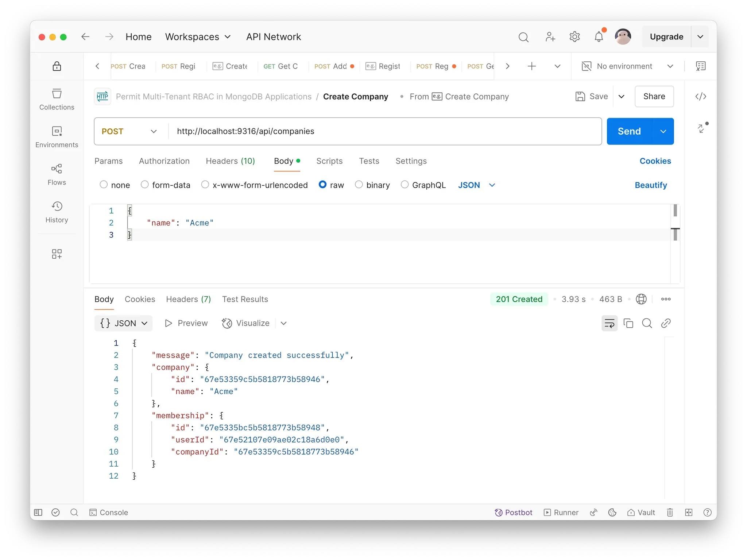Click the code snippet icon

pos(701,96)
